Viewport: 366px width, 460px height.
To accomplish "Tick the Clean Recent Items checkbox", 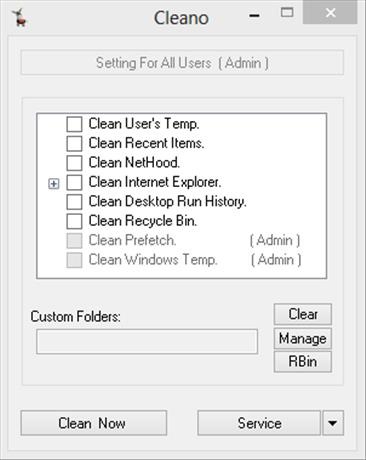I will [x=74, y=143].
